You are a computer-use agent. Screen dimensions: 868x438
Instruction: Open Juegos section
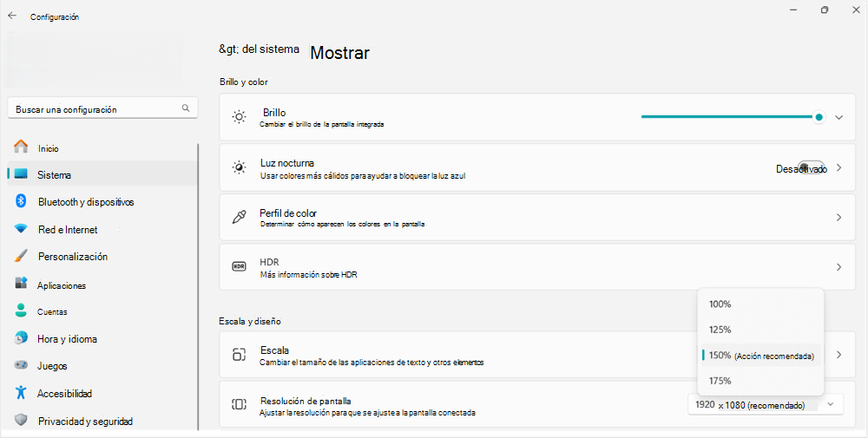102,365
